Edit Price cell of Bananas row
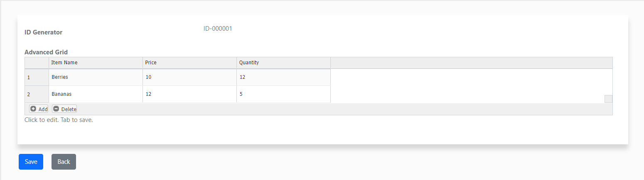 (x=189, y=94)
